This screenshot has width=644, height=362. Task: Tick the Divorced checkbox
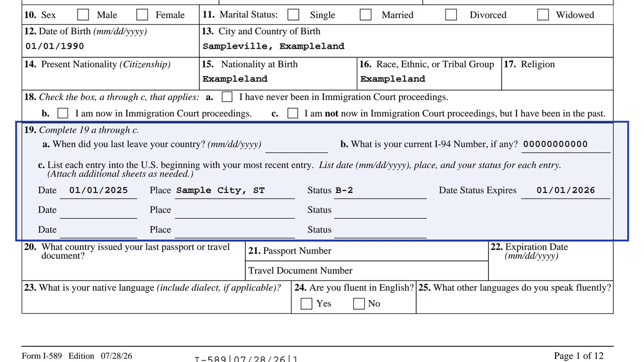(x=451, y=15)
